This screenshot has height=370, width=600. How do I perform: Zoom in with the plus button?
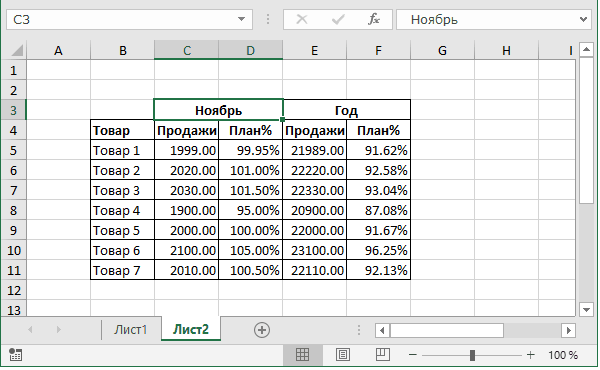(x=530, y=355)
